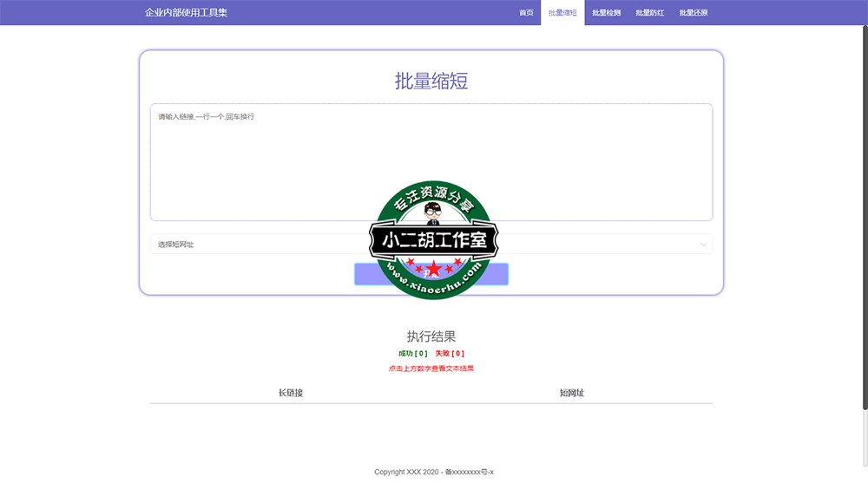Viewport: 868px width, 483px height.
Task: Click the scrollbar down arrow
Action: (x=864, y=478)
